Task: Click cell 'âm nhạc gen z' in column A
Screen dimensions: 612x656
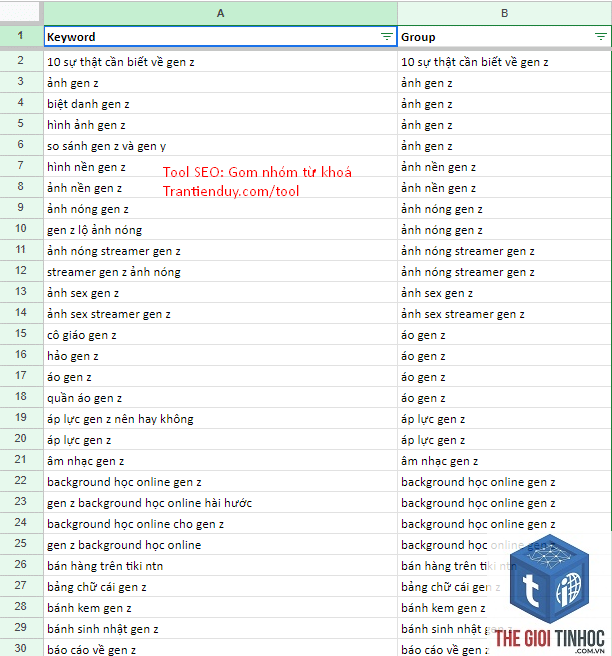Action: [220, 460]
